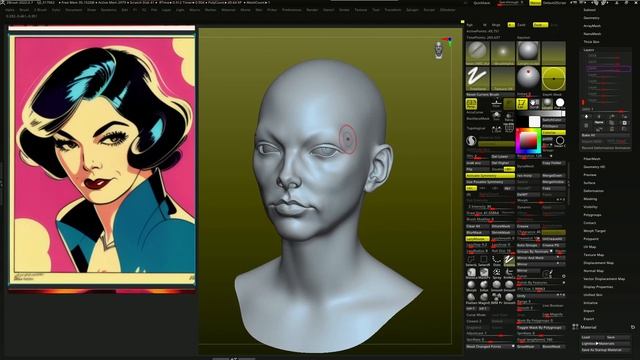Expand the ArrayMesh sub-palette

(x=592, y=26)
